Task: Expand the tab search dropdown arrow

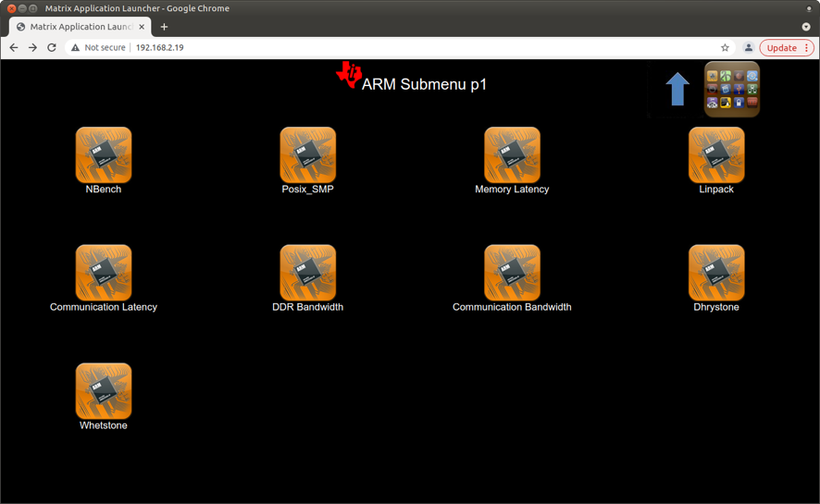Action: pyautogui.click(x=806, y=27)
